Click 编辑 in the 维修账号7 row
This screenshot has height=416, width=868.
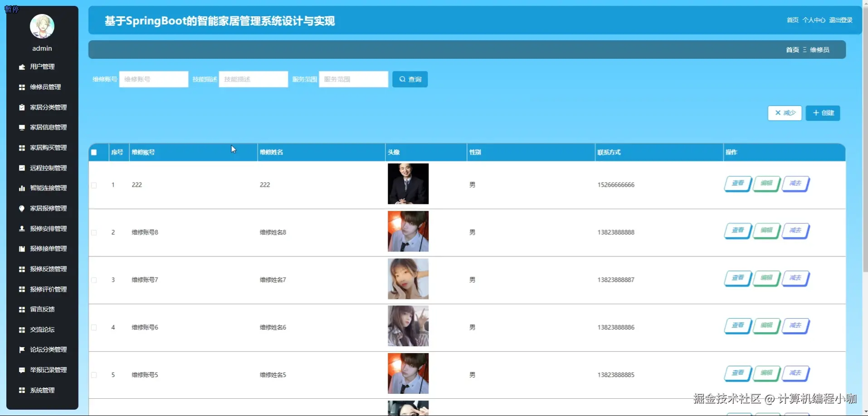coord(766,278)
